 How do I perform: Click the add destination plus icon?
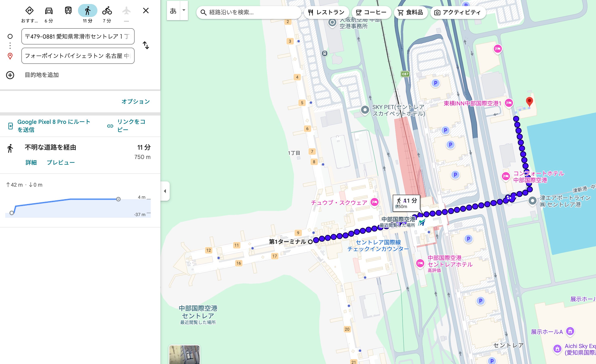coord(10,75)
